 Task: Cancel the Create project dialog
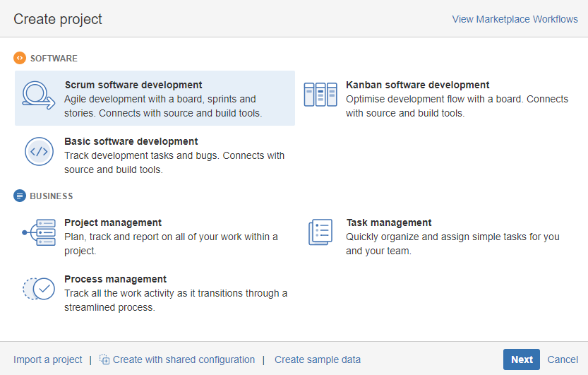[563, 359]
